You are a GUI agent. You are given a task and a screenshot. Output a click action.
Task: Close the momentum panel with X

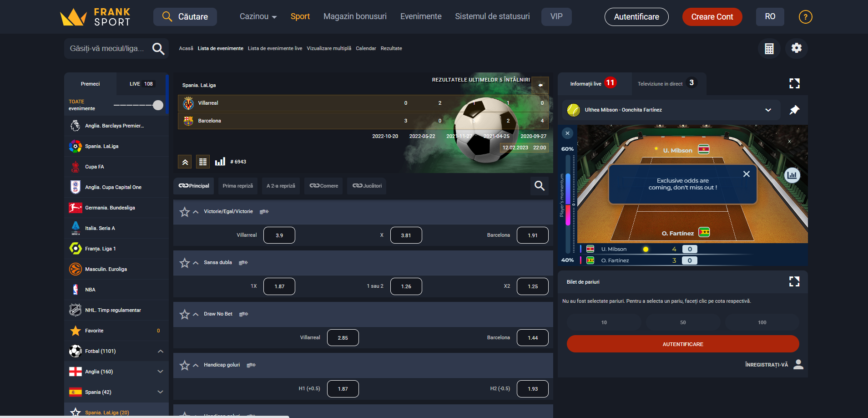coord(567,133)
